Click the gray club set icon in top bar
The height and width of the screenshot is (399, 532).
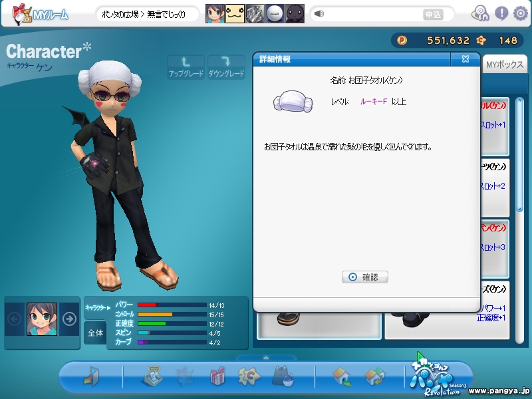(255, 13)
